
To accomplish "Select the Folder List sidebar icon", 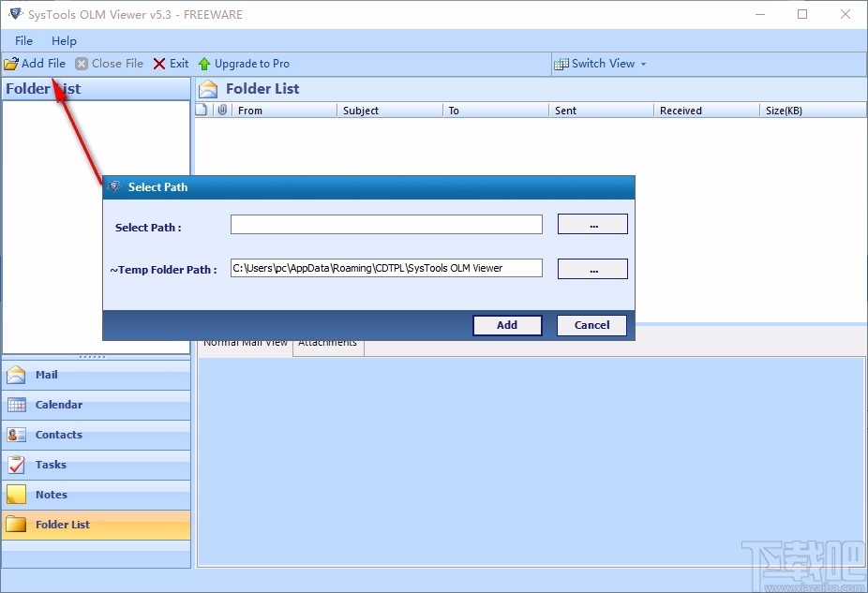I will 16,525.
